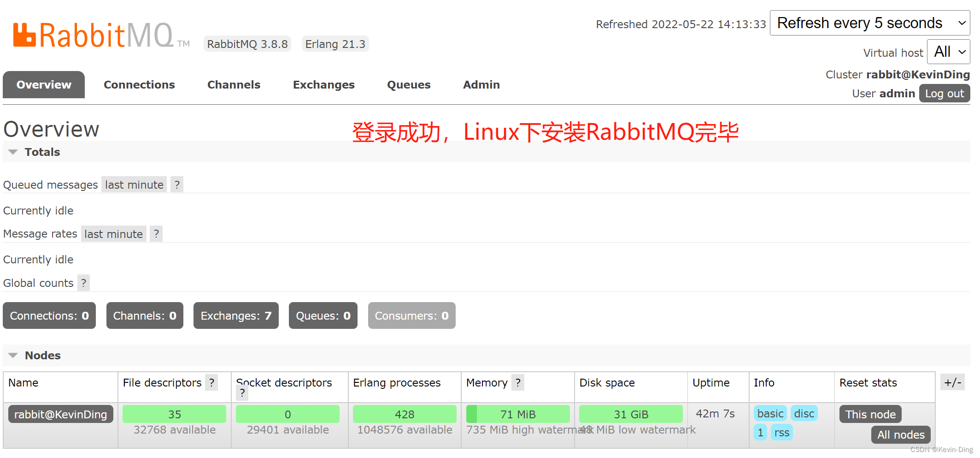This screenshot has height=458, width=980.
Task: Log out of the admin account
Action: coord(945,93)
